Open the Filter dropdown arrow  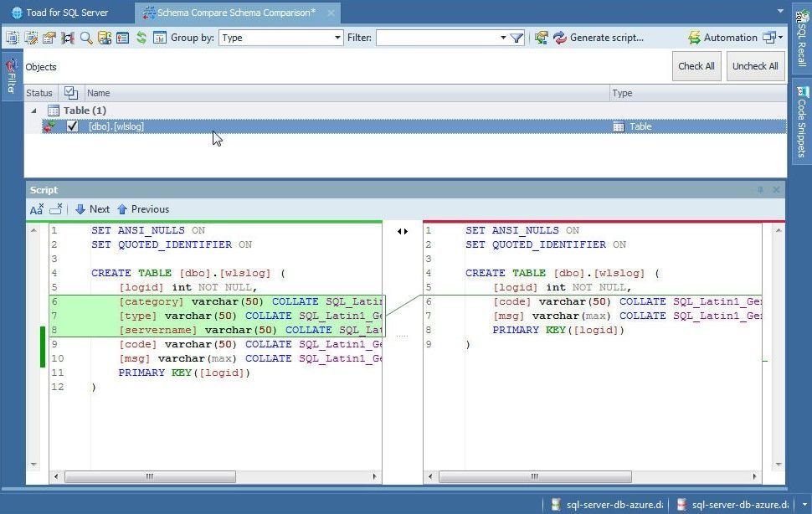[x=503, y=38]
